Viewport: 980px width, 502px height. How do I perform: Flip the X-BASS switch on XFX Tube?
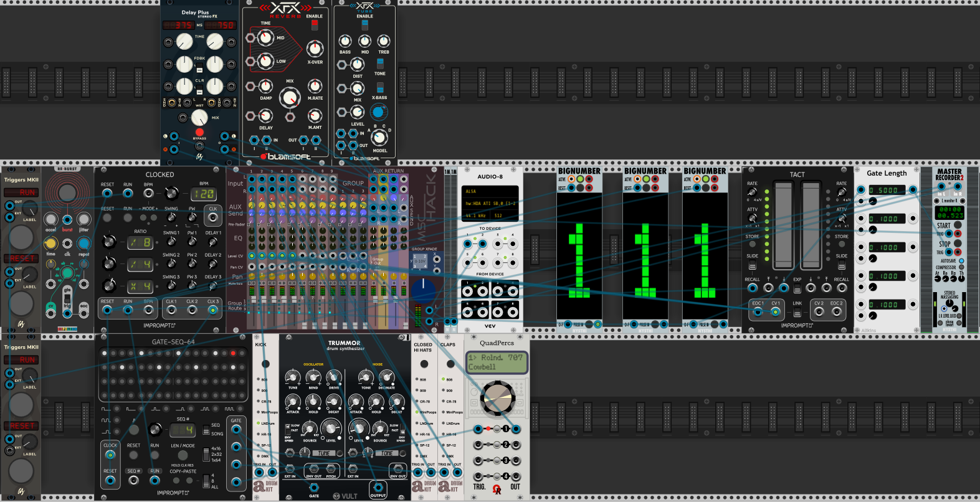380,88
